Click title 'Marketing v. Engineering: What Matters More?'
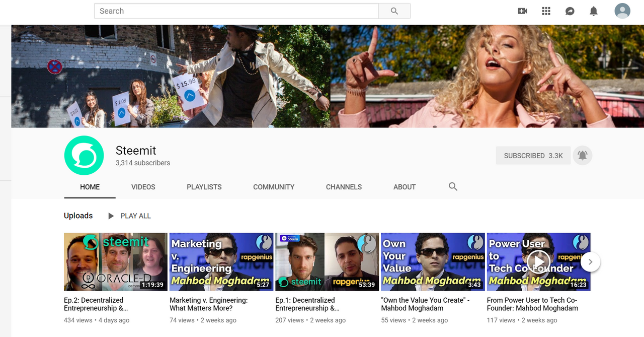 [x=208, y=304]
